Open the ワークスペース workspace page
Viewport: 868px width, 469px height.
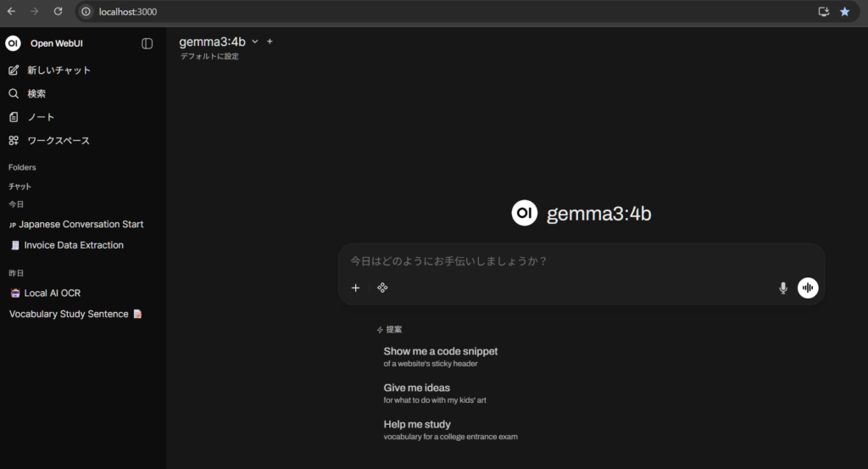pos(58,141)
